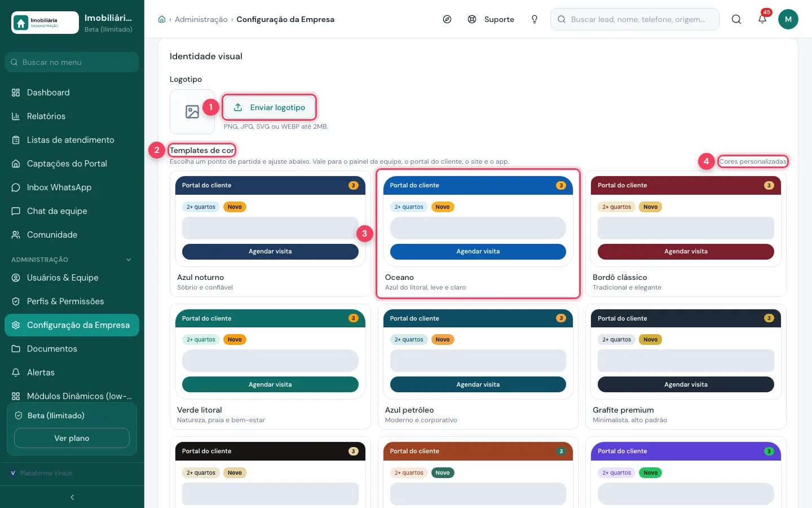This screenshot has height=508, width=812.
Task: Click Administração in the breadcrumb
Action: pos(201,19)
